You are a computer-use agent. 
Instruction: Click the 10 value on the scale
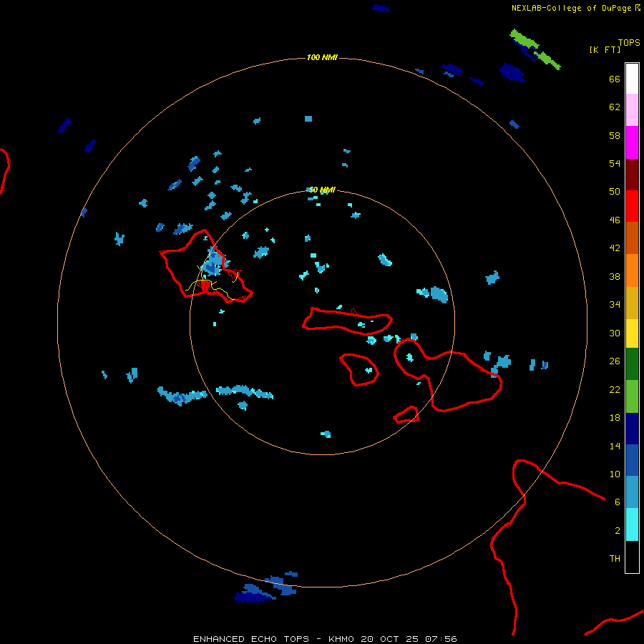click(615, 474)
